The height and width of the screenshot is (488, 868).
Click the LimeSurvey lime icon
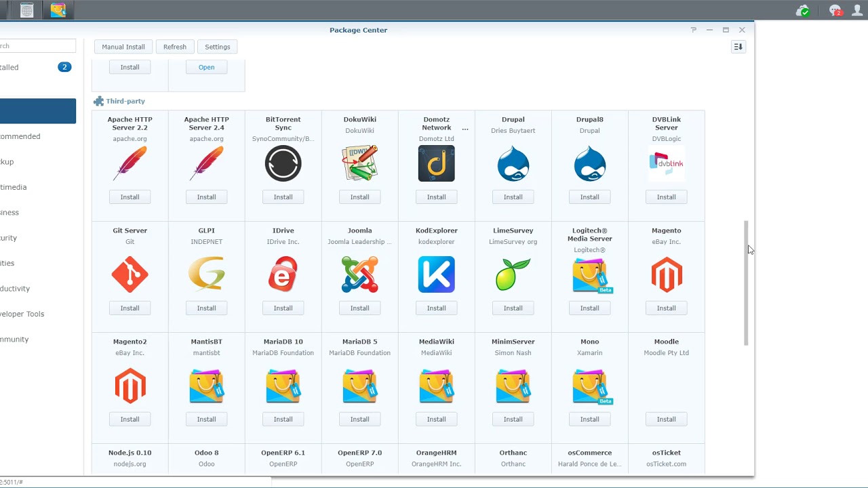click(x=513, y=274)
